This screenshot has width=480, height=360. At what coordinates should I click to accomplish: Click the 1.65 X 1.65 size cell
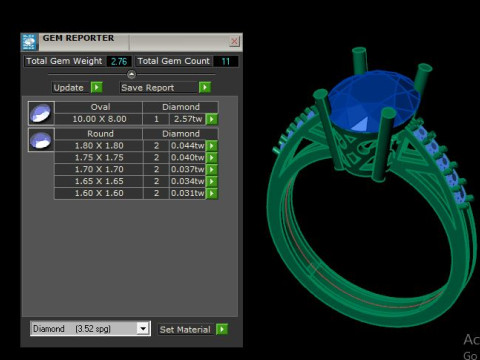[x=99, y=181]
